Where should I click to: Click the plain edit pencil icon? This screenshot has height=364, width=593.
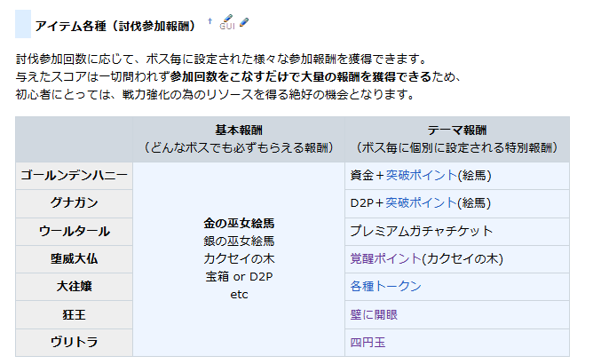click(x=244, y=21)
